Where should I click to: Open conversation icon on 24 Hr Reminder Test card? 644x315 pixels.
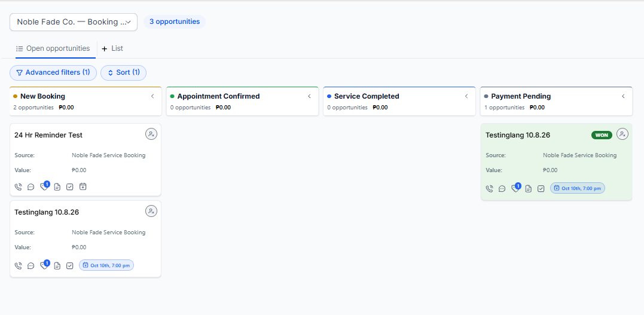31,187
